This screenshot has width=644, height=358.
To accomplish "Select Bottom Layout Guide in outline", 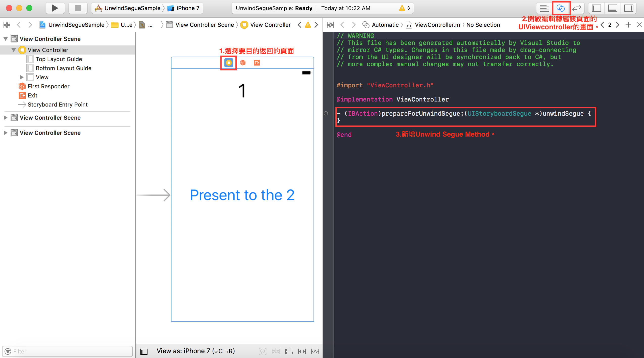I will [68, 68].
